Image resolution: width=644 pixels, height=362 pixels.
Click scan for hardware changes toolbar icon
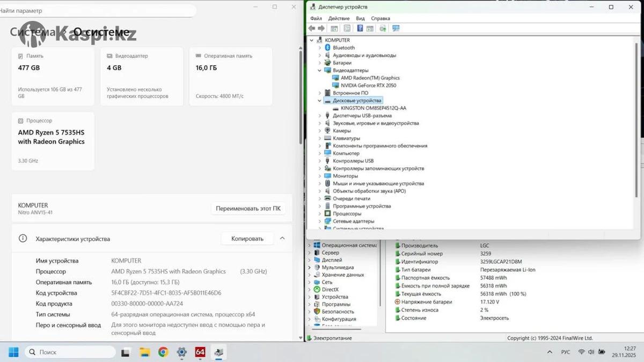(x=383, y=28)
